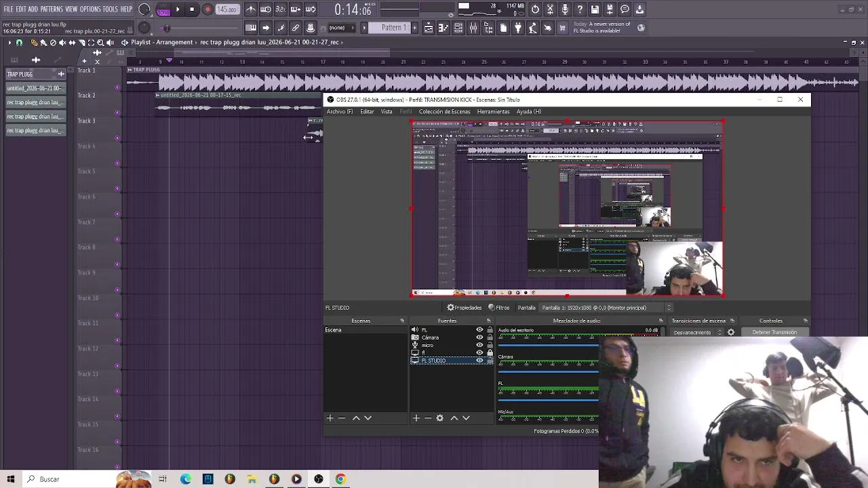Select Escena in OBS scenes list

[366, 330]
